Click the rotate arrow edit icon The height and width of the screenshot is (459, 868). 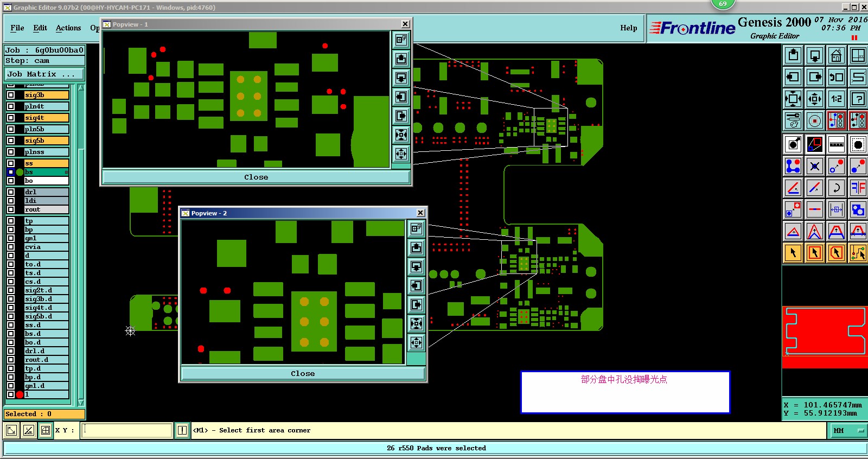coord(837,188)
